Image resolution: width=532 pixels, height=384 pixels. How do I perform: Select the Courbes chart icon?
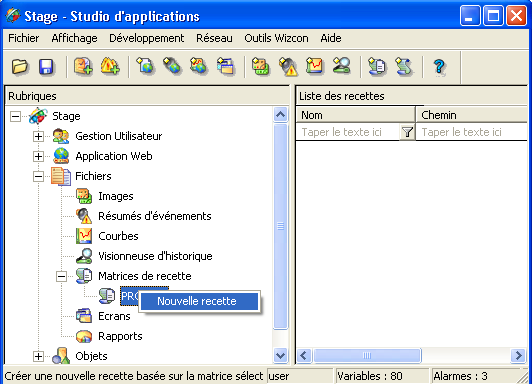pyautogui.click(x=84, y=236)
